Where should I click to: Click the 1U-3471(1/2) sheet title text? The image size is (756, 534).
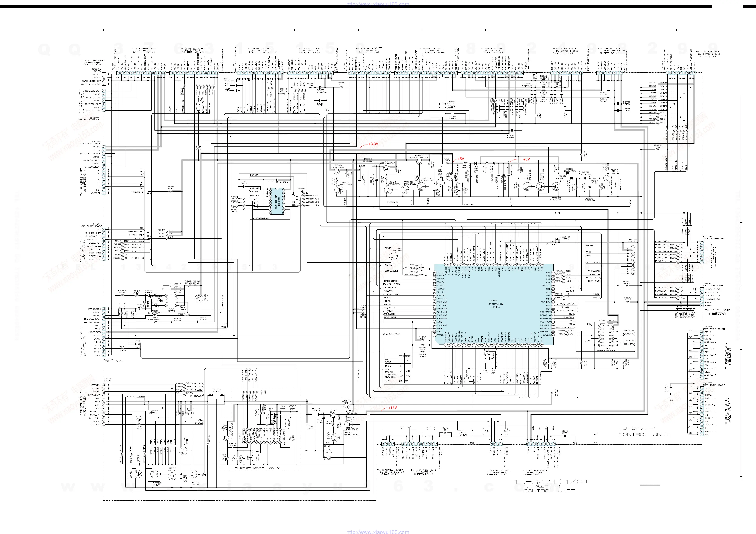[x=551, y=482]
